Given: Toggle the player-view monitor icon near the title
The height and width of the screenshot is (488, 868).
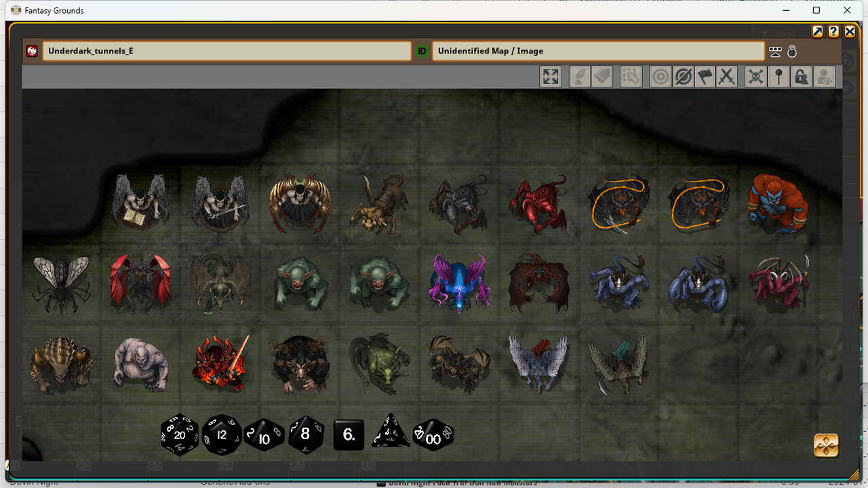Looking at the screenshot, I should [774, 51].
